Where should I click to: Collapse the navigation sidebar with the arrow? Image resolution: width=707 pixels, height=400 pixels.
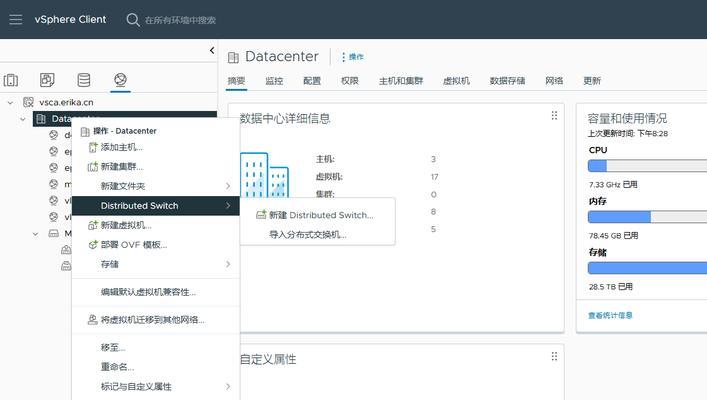coord(212,51)
